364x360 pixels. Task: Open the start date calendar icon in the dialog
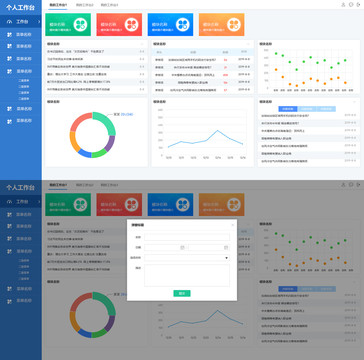[182, 248]
